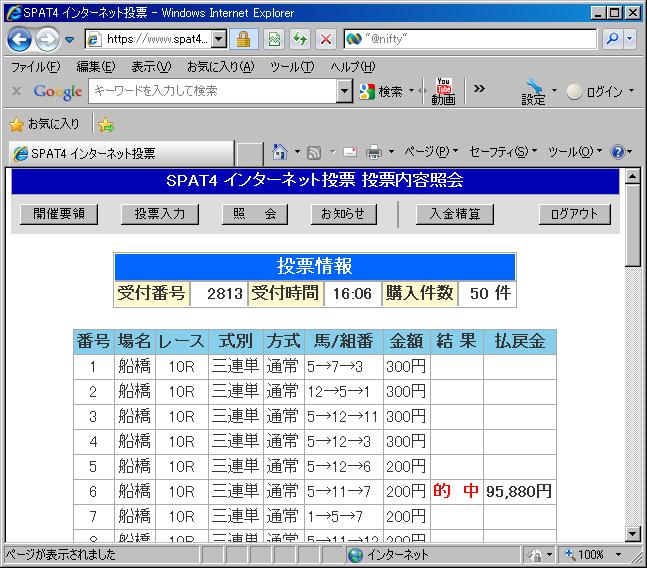Click the Print icon
Viewport: 647px width, 568px height.
pos(374,152)
